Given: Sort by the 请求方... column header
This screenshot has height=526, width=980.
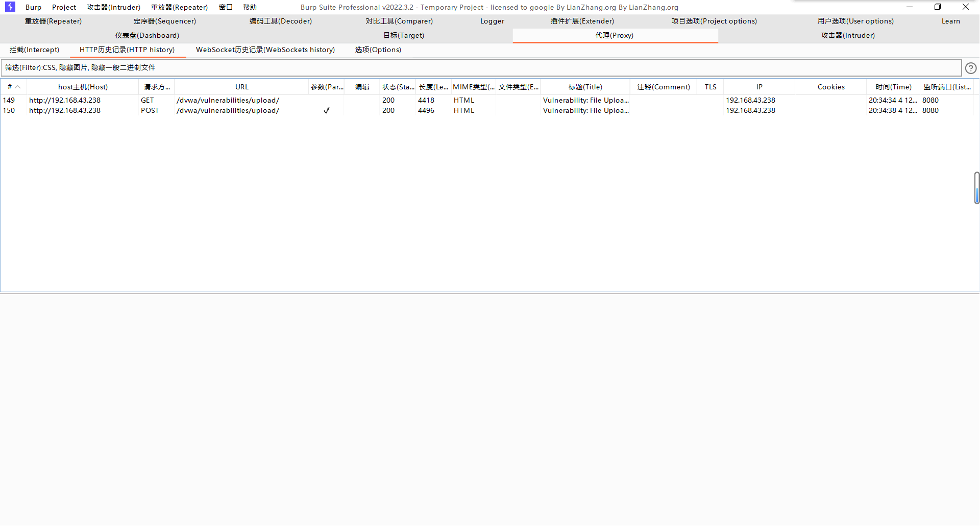Looking at the screenshot, I should tap(157, 87).
